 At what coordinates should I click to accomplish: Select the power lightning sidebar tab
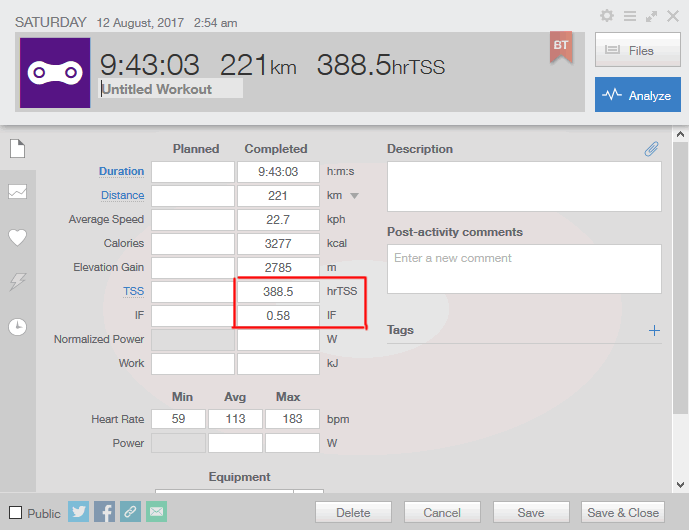click(x=18, y=281)
